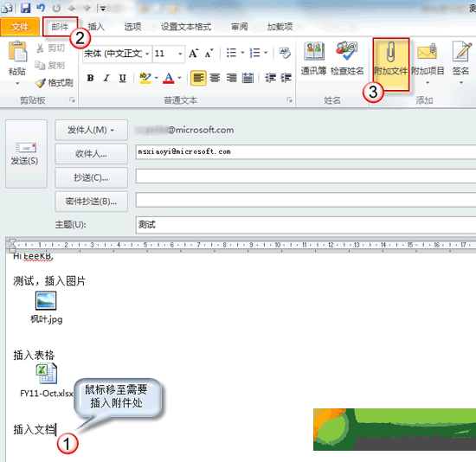Click the Save floppy disk icon
This screenshot has width=476, height=462.
point(25,8)
